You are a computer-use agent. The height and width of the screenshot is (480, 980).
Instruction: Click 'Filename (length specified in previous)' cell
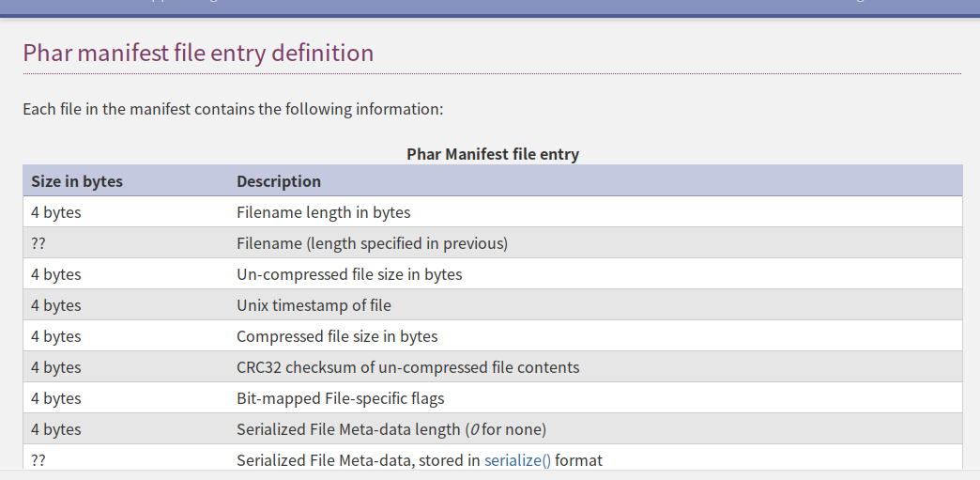[372, 243]
